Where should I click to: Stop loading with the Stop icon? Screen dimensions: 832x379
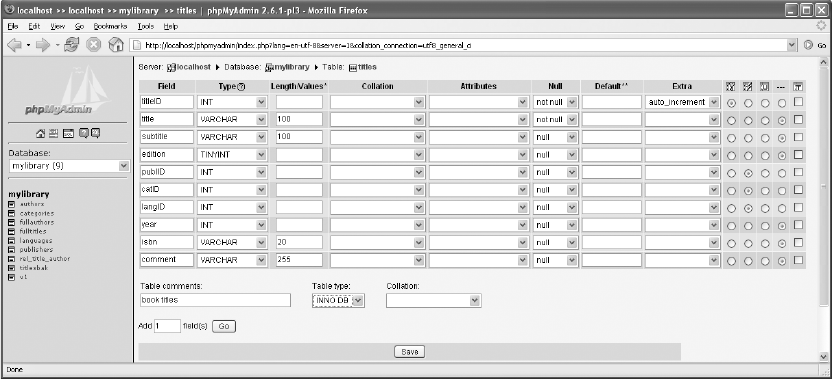point(94,45)
